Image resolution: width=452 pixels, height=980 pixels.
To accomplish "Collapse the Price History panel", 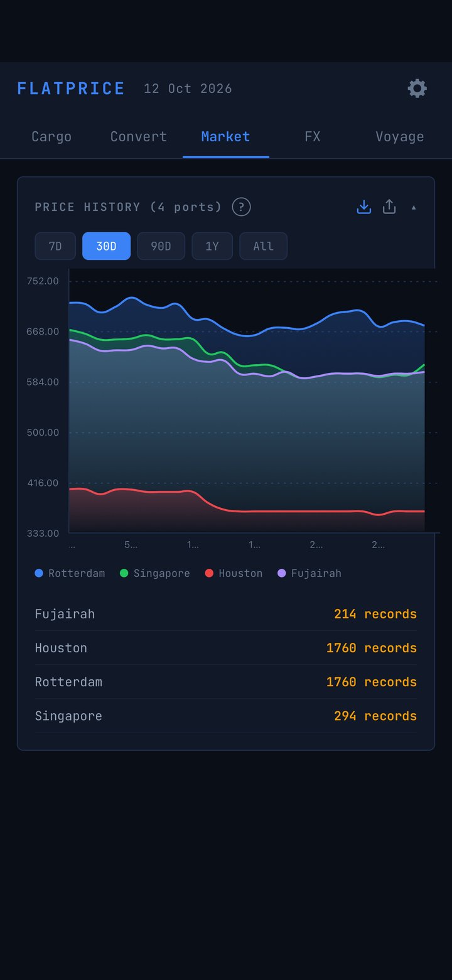I will pos(413,207).
